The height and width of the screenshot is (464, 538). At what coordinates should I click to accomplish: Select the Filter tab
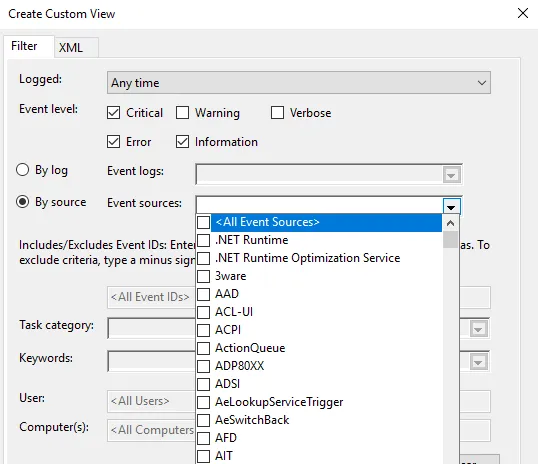point(29,46)
